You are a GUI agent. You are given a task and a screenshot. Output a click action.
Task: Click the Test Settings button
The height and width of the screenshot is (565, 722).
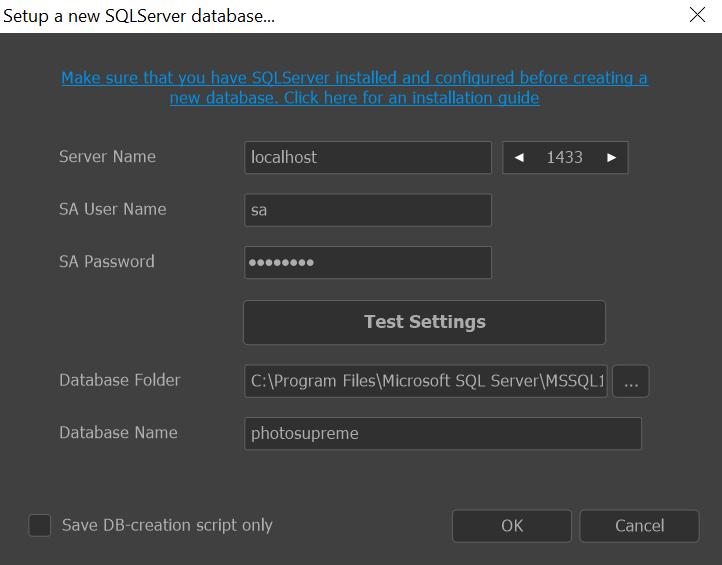[424, 322]
